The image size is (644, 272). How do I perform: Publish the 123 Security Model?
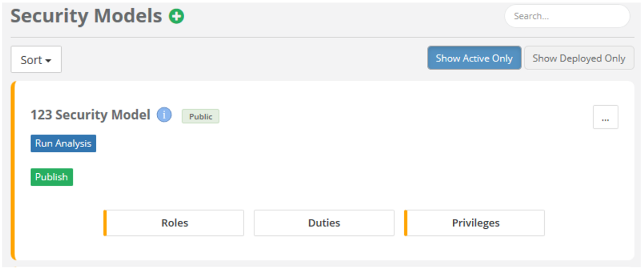tap(52, 177)
